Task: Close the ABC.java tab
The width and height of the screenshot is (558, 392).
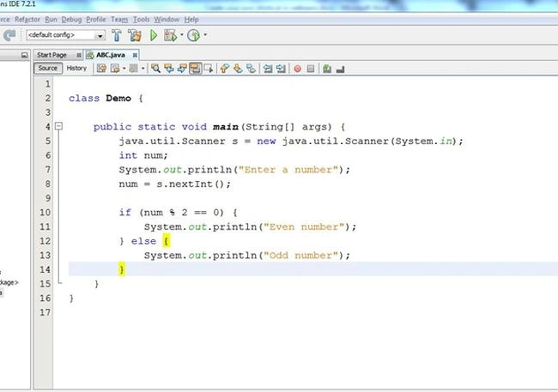Action: (x=135, y=55)
